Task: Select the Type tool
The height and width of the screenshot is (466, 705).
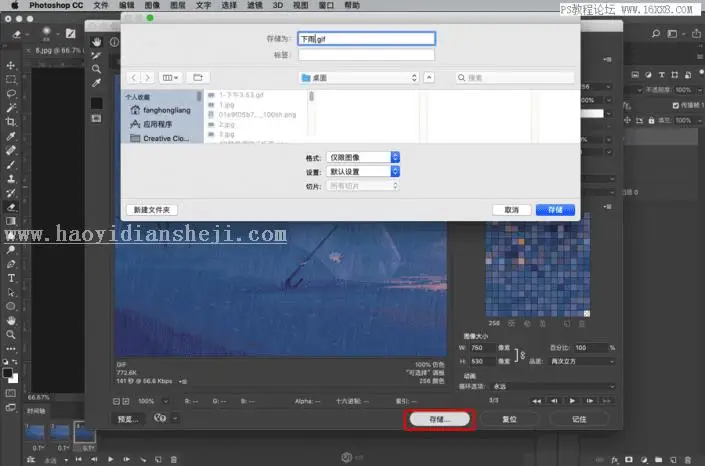Action: coord(11,278)
